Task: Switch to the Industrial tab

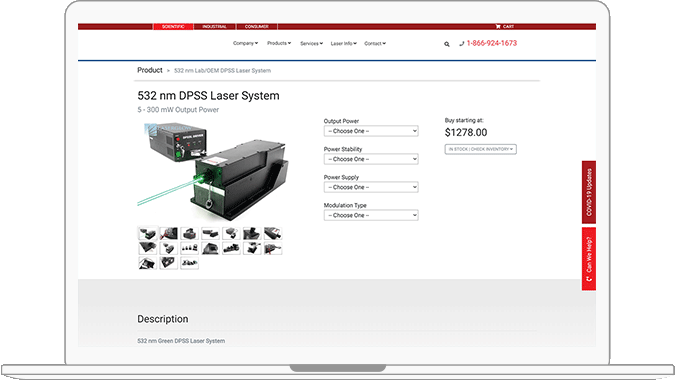Action: (x=214, y=27)
